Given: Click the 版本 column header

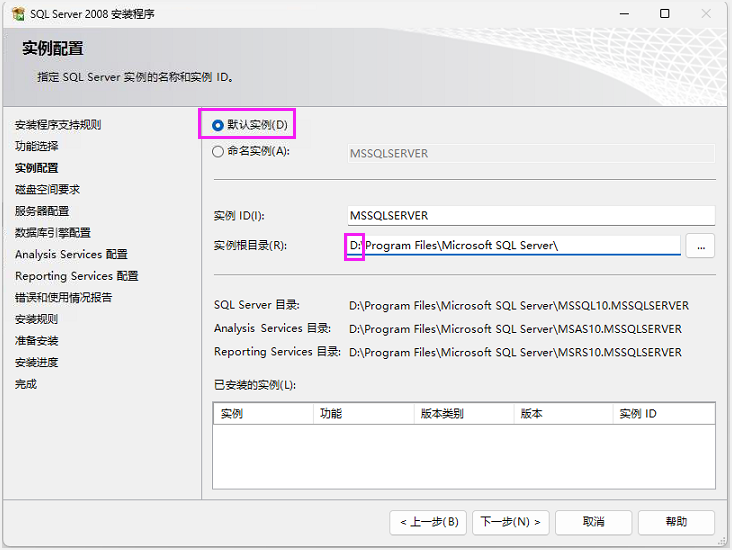Looking at the screenshot, I should pos(563,414).
